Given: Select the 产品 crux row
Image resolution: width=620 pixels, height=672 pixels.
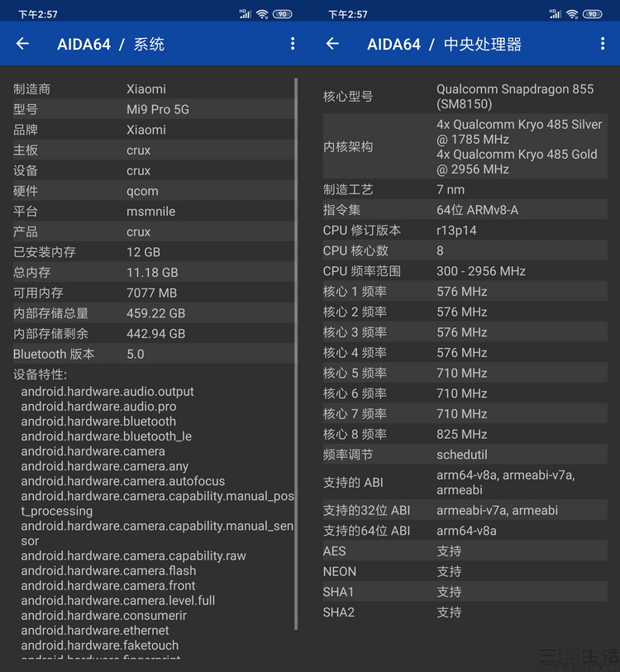Looking at the screenshot, I should [154, 231].
